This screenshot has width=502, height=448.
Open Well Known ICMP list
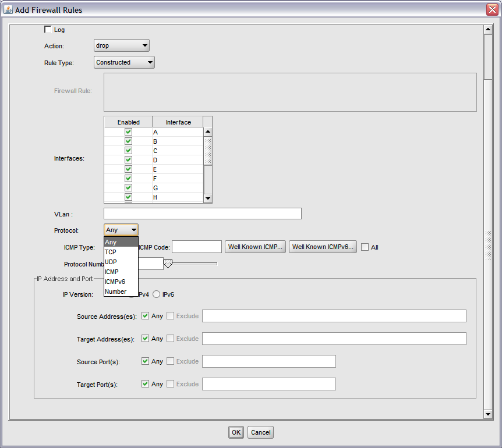[x=256, y=247]
